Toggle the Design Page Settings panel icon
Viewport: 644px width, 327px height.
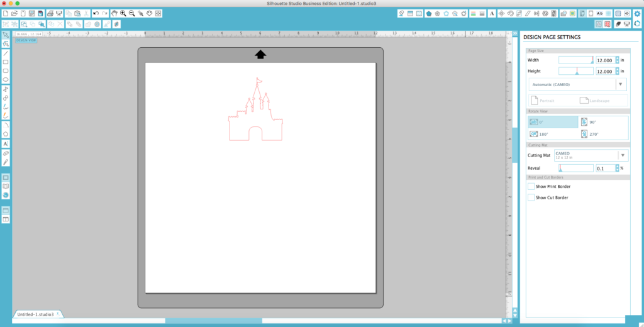tap(582, 14)
